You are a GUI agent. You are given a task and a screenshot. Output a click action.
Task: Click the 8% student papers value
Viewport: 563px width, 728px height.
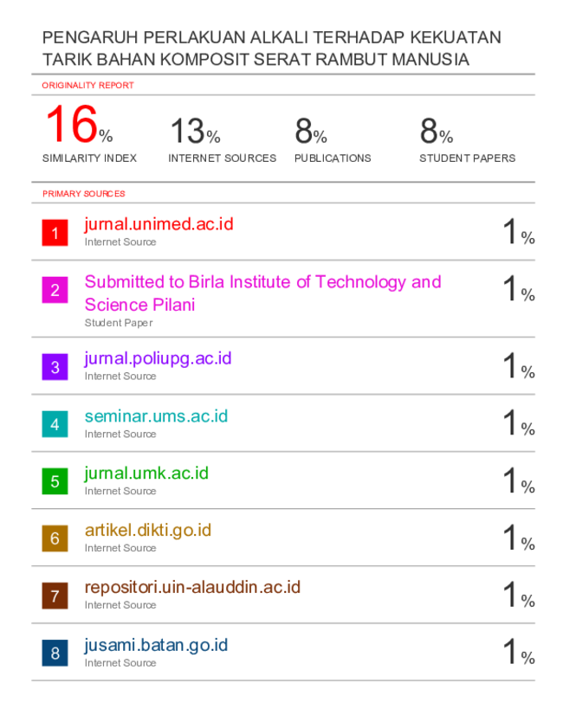click(x=437, y=131)
